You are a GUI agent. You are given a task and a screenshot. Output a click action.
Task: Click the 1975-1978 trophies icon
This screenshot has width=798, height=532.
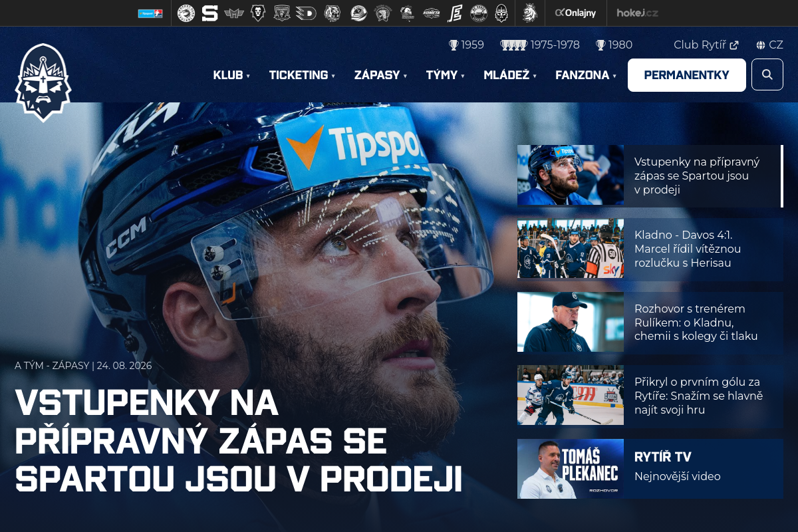click(x=513, y=45)
